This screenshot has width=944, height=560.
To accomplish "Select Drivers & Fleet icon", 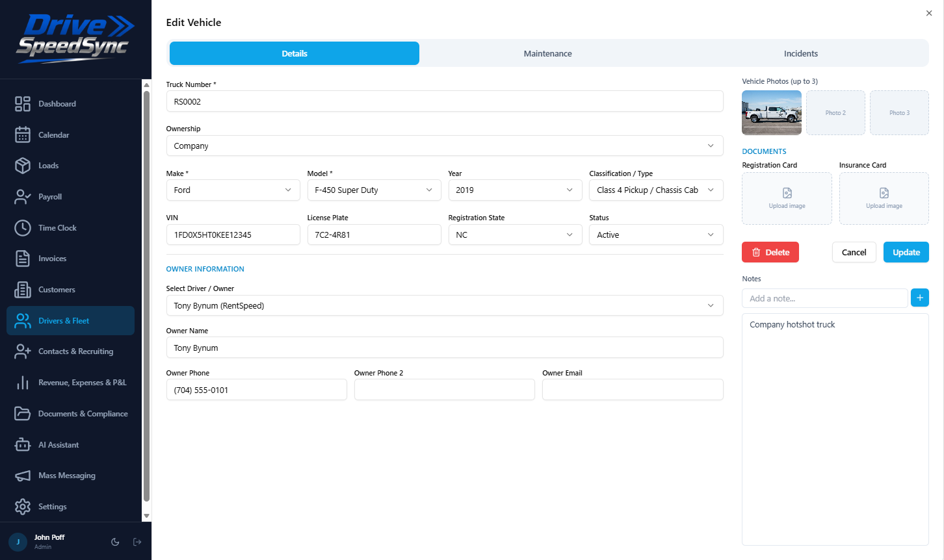I will click(23, 321).
